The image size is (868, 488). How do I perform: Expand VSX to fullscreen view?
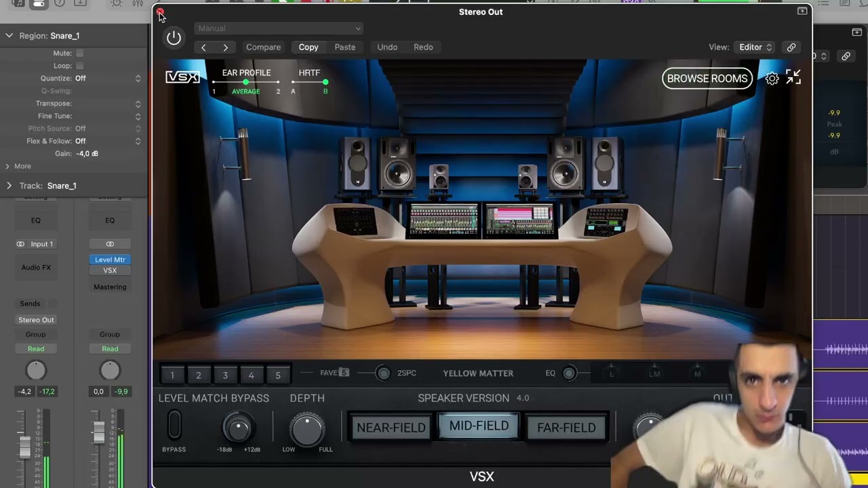click(x=793, y=77)
